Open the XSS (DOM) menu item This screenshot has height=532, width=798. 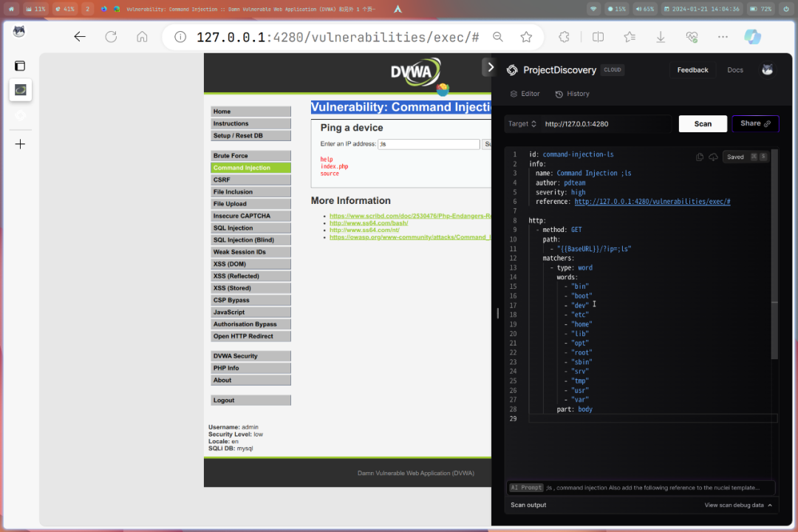click(251, 264)
